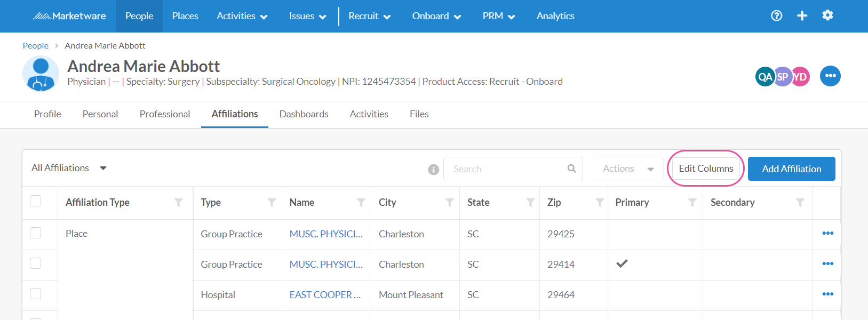
Task: Toggle the select-all header checkbox
Action: [x=36, y=201]
